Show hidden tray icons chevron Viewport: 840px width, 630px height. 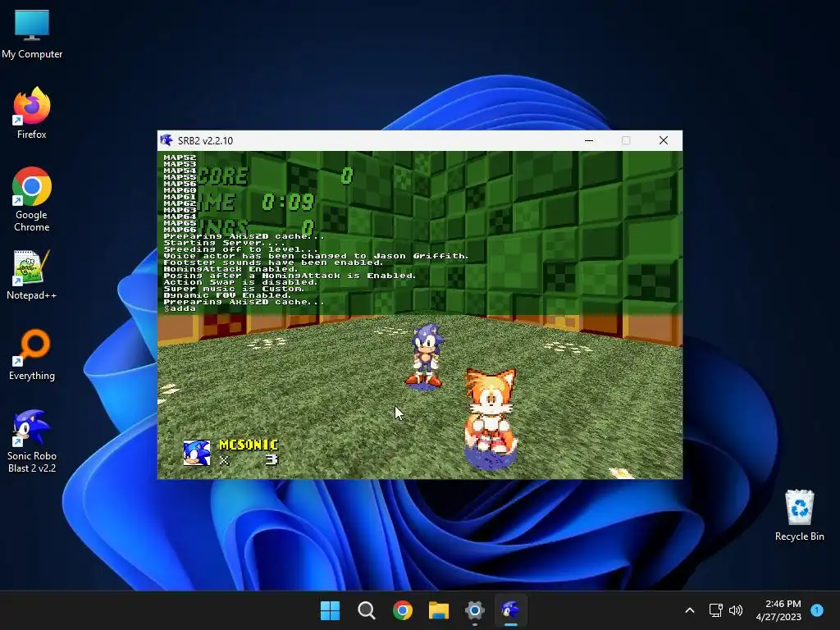(690, 610)
